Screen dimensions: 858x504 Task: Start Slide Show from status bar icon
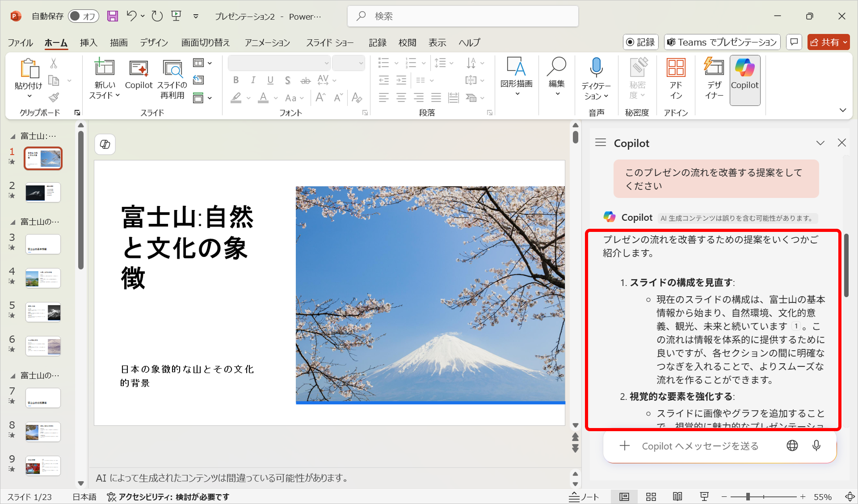pos(704,497)
